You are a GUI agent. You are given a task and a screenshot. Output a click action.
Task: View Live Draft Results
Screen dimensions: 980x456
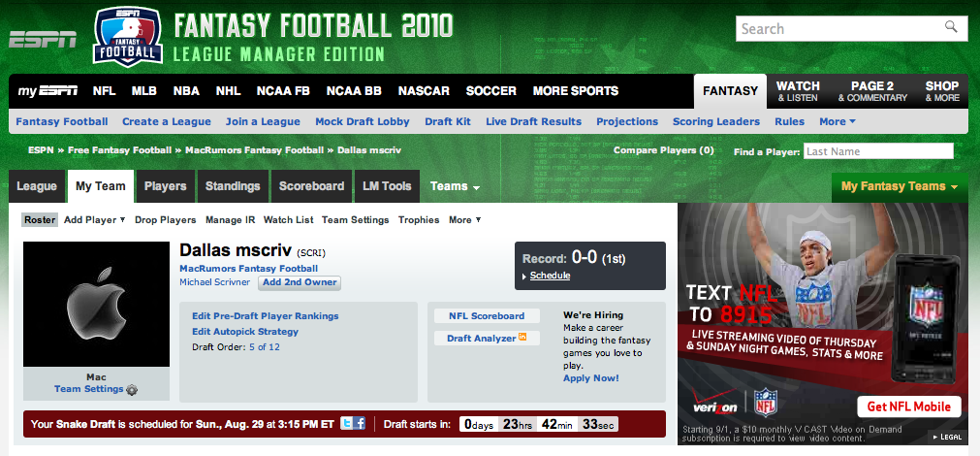534,121
